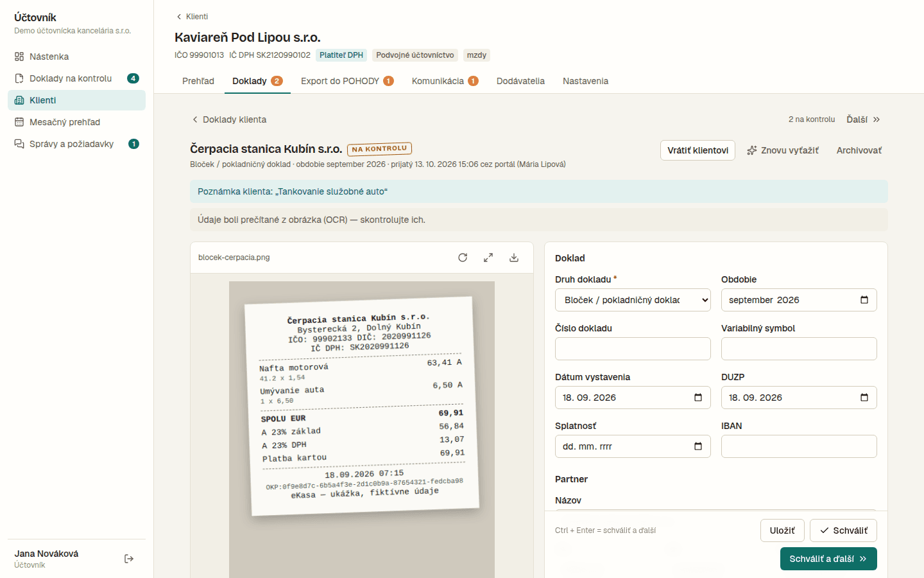
Task: Return to Doklady klienta list
Action: [x=229, y=119]
